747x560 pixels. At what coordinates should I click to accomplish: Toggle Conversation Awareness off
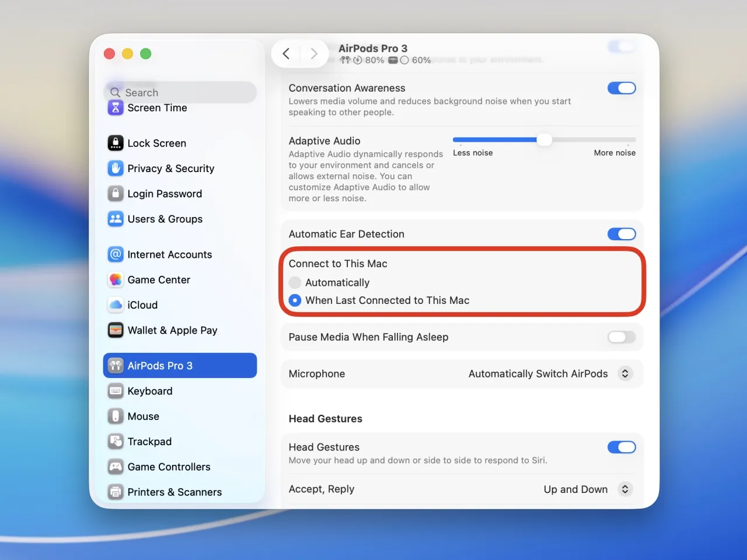(x=622, y=88)
